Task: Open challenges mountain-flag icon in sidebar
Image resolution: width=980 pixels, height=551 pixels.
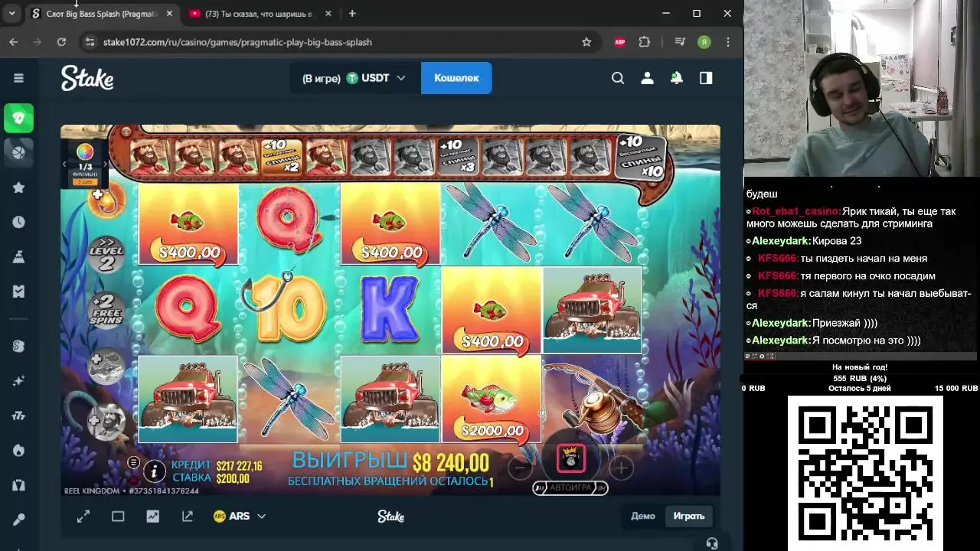Action: click(x=18, y=257)
